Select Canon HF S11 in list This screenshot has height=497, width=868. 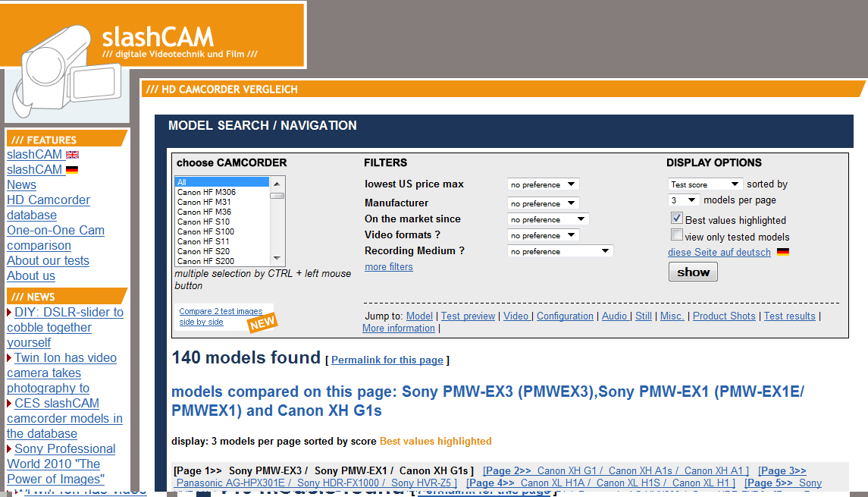[222, 241]
